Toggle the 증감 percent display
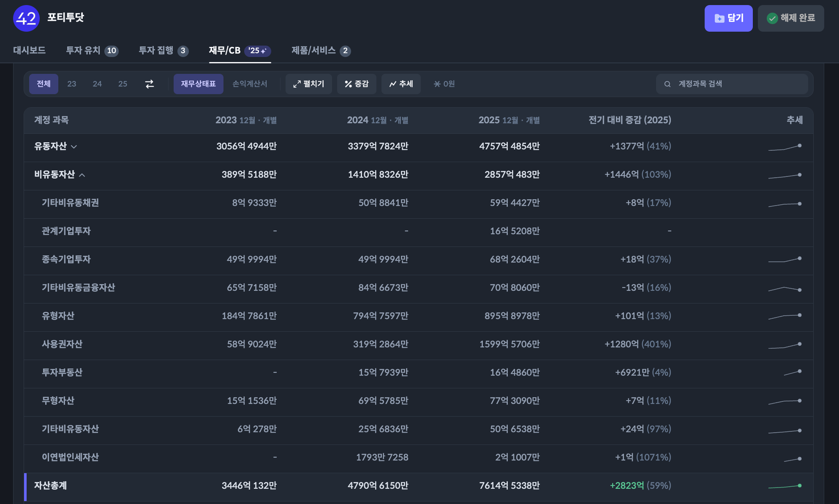This screenshot has width=839, height=504. pos(357,84)
